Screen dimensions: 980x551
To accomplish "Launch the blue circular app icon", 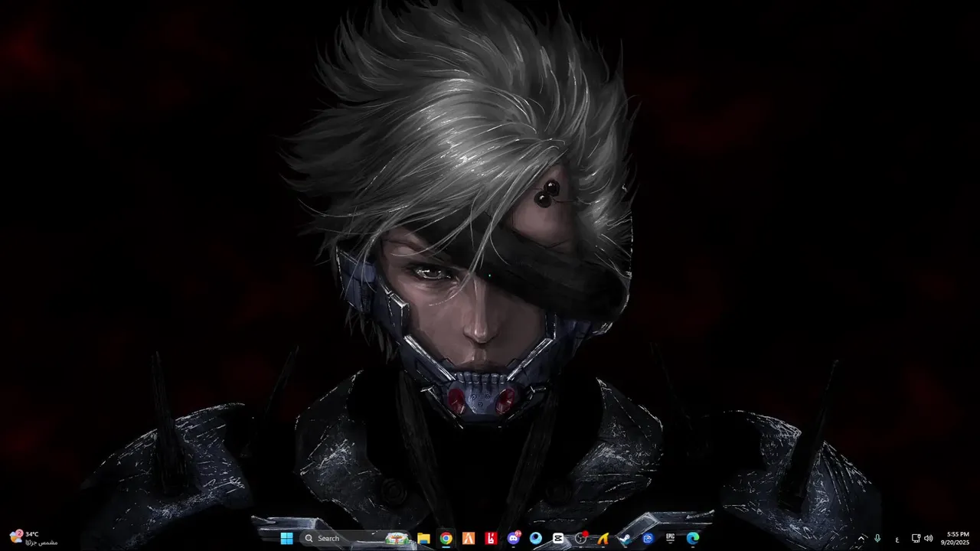I will tap(536, 538).
